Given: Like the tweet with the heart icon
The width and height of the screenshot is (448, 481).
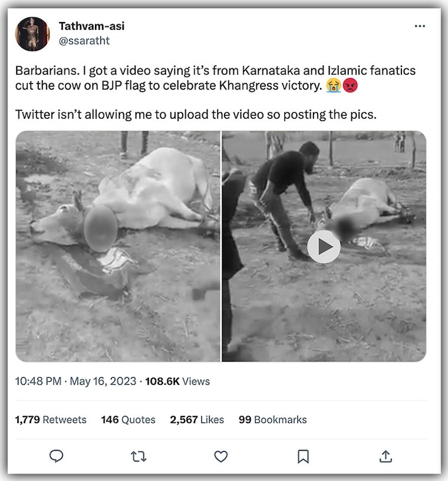Looking at the screenshot, I should point(221,456).
